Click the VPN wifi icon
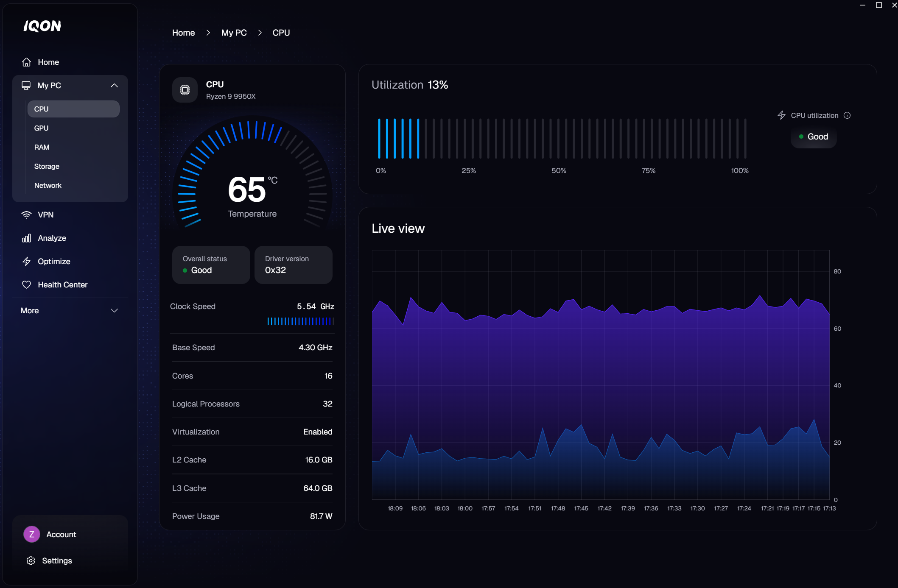This screenshot has width=898, height=588. coord(26,215)
